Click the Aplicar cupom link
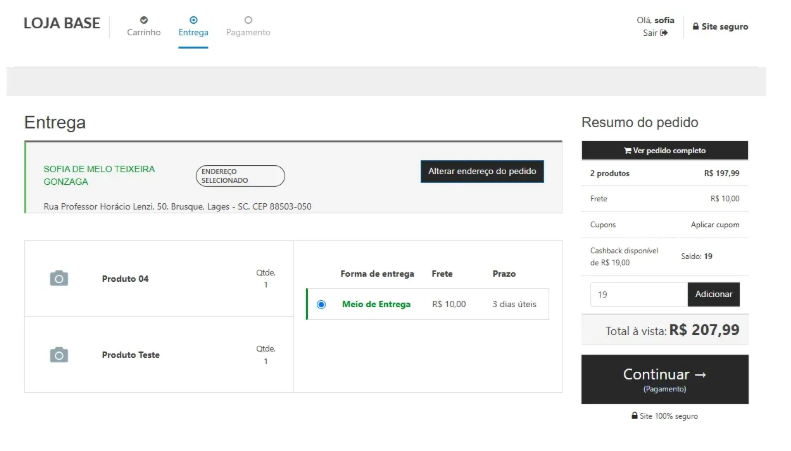This screenshot has width=791, height=451. point(715,224)
